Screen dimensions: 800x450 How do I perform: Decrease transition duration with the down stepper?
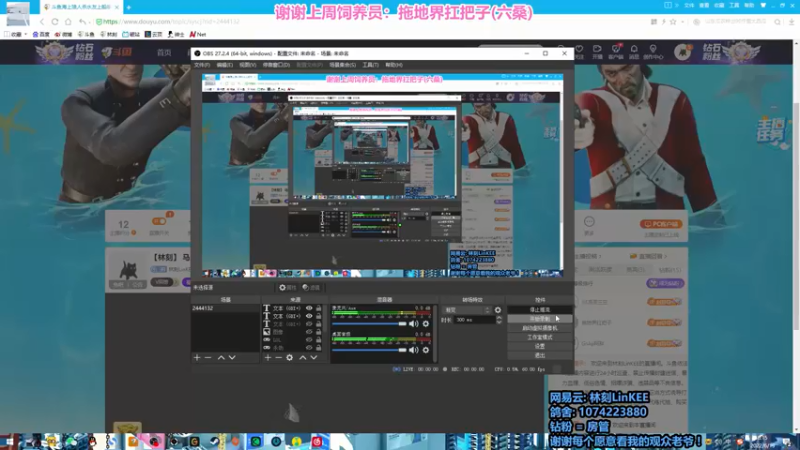(499, 322)
